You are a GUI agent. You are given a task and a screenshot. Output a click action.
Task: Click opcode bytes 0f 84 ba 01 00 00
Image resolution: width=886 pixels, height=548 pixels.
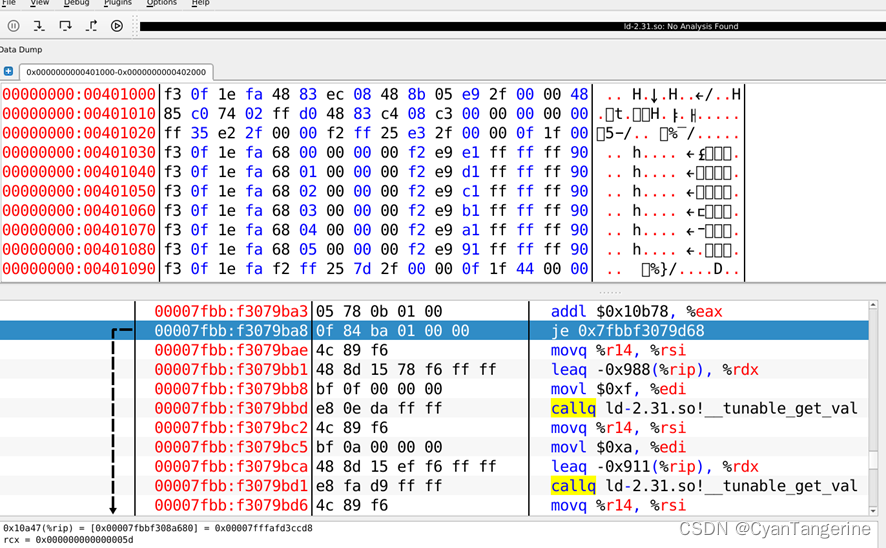[x=393, y=330]
